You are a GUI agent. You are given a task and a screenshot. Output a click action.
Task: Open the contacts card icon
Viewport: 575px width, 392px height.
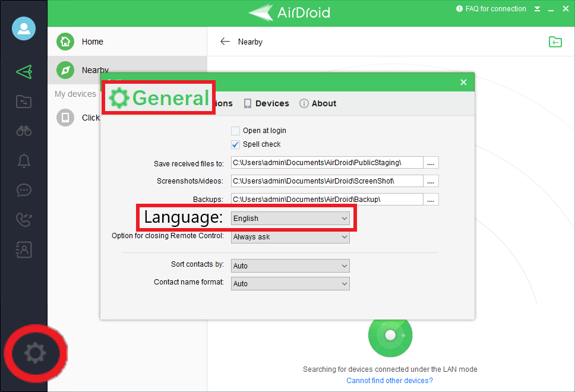click(24, 249)
